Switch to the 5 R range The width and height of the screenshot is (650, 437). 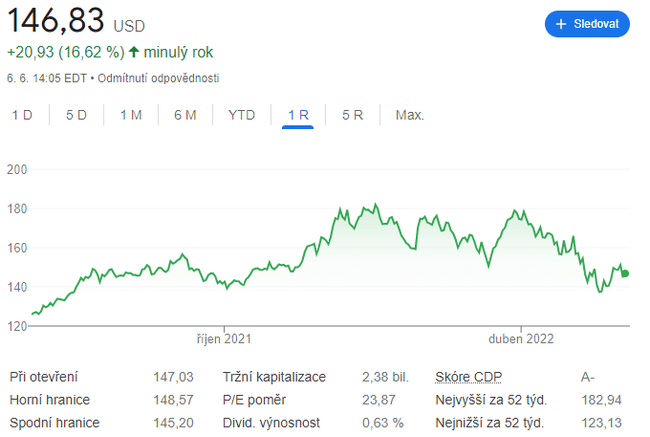click(x=352, y=115)
